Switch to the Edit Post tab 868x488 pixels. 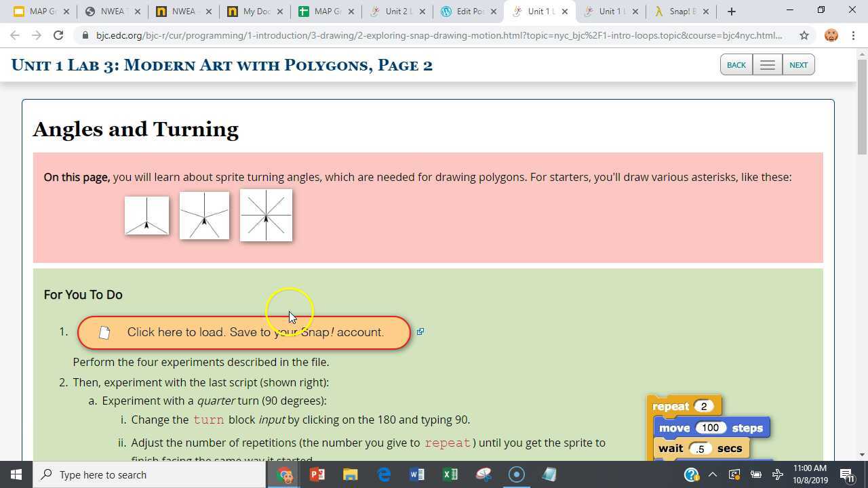[468, 11]
